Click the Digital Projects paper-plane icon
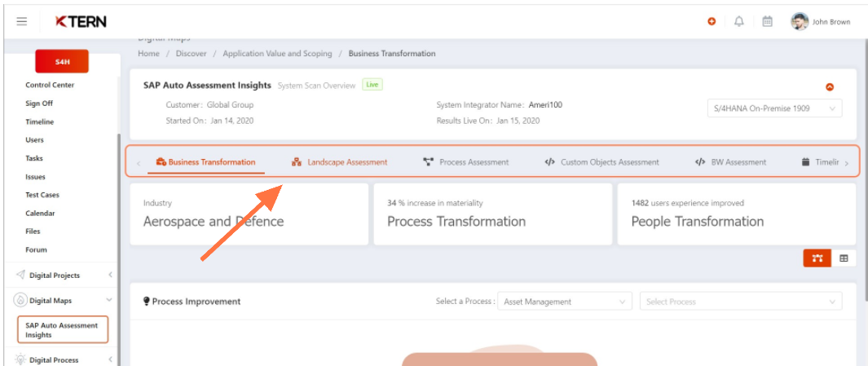 (20, 275)
